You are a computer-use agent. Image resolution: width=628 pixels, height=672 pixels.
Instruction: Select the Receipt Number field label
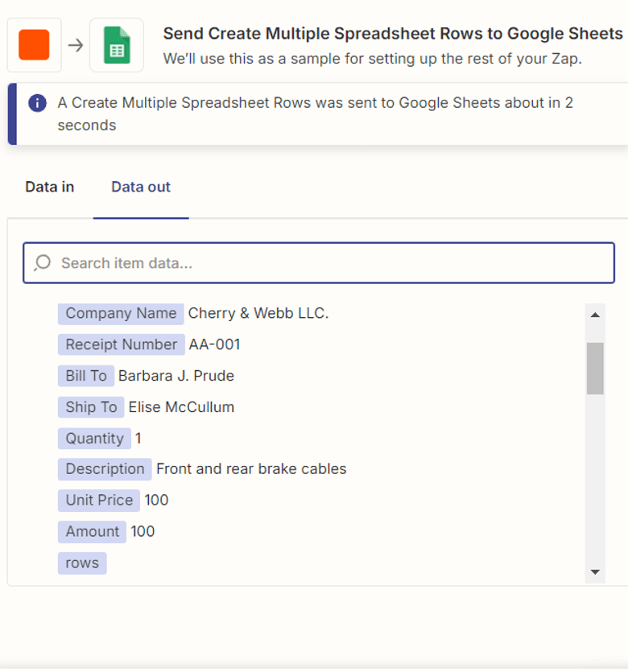point(121,344)
